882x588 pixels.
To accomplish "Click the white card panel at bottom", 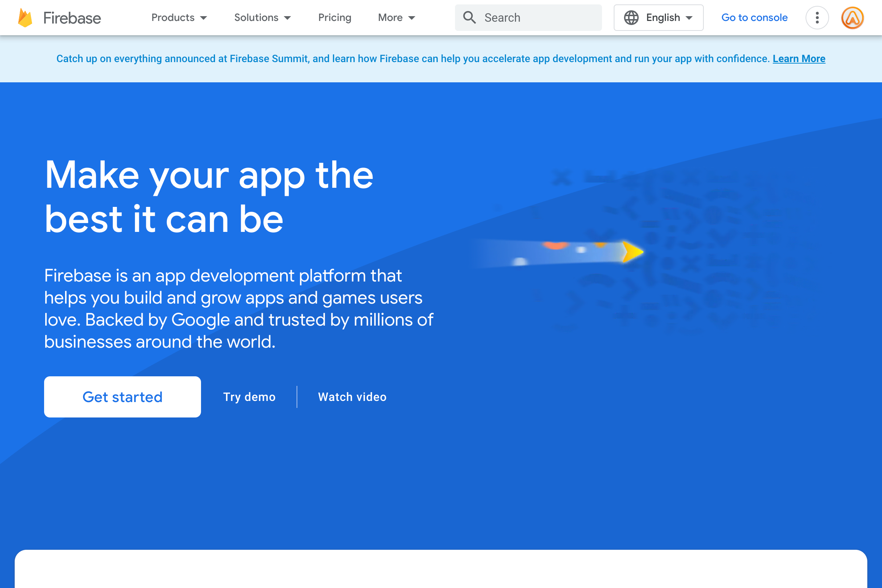I will click(x=441, y=569).
